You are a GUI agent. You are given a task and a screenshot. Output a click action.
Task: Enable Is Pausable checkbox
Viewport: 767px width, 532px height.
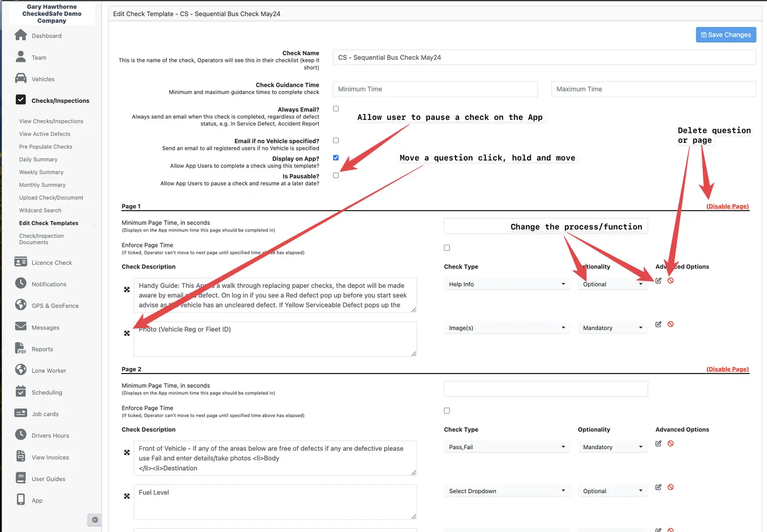click(x=336, y=175)
